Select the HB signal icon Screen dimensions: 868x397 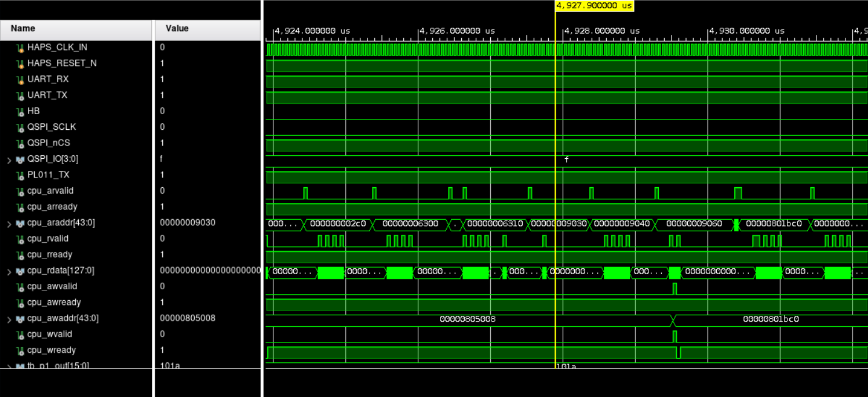coord(20,111)
